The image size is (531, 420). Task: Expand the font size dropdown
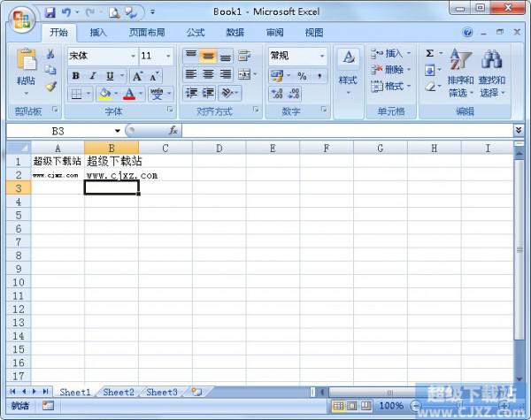(x=168, y=56)
